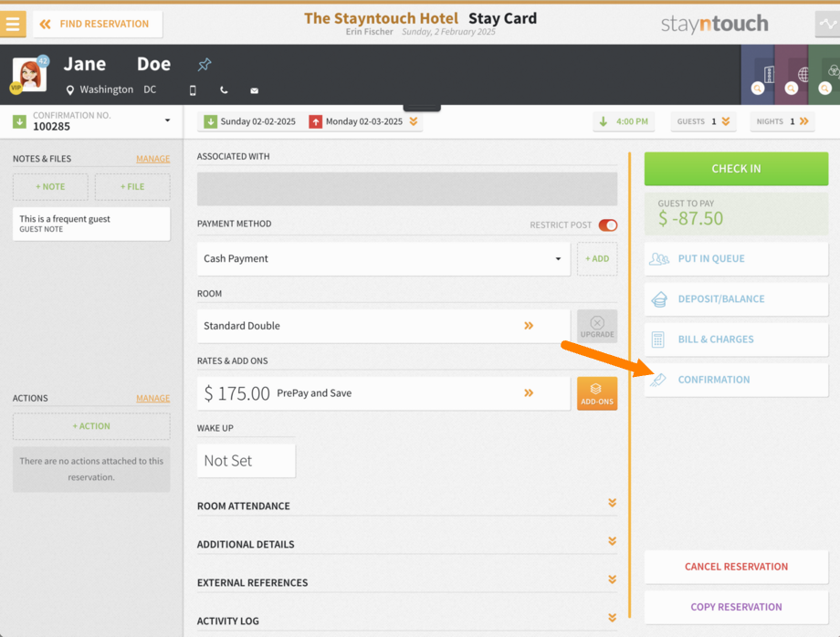The height and width of the screenshot is (637, 840).
Task: Open the Add-Ons button
Action: pyautogui.click(x=597, y=393)
